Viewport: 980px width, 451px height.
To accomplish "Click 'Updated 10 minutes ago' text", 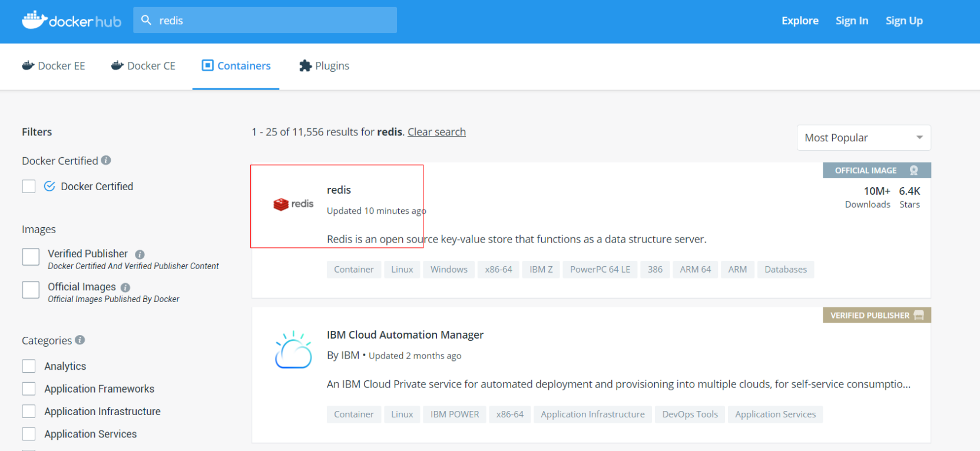I will 376,211.
